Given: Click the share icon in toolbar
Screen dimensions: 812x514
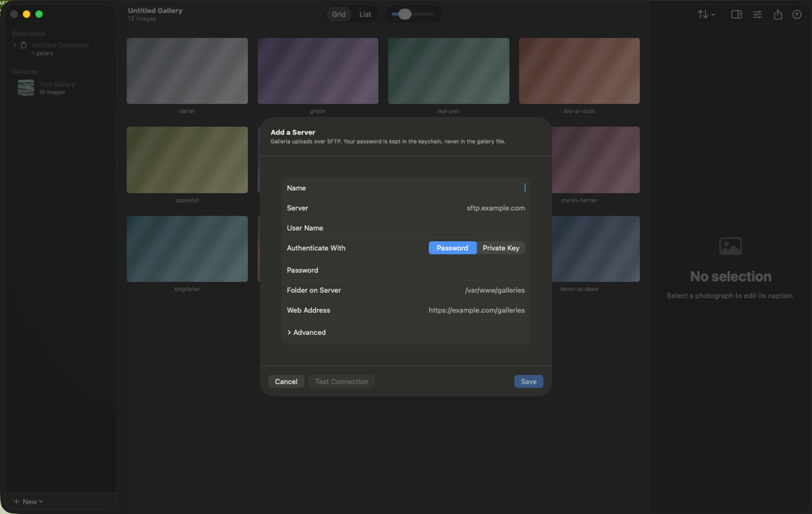Looking at the screenshot, I should [x=778, y=14].
